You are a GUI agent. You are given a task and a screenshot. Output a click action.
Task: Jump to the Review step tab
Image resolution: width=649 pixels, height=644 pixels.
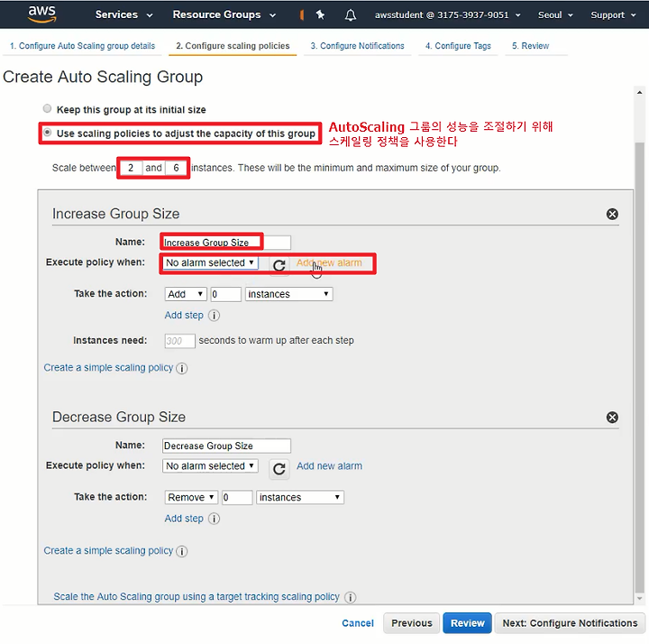530,46
